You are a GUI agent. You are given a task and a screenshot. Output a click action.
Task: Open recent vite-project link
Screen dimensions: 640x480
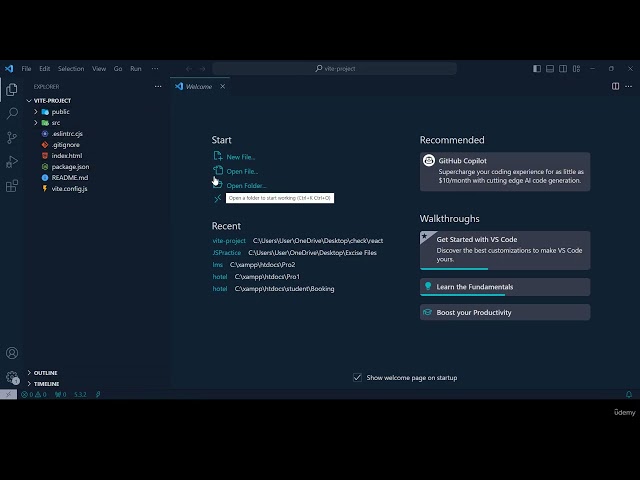(229, 241)
